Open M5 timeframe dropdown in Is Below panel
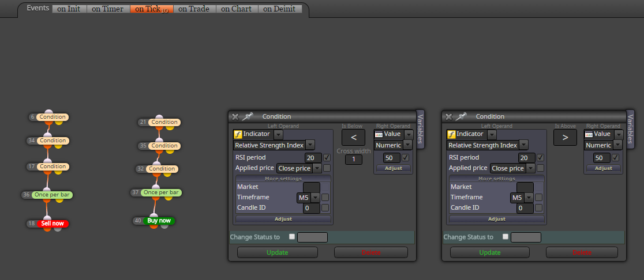Viewport: 644px width, 280px height. [315, 198]
